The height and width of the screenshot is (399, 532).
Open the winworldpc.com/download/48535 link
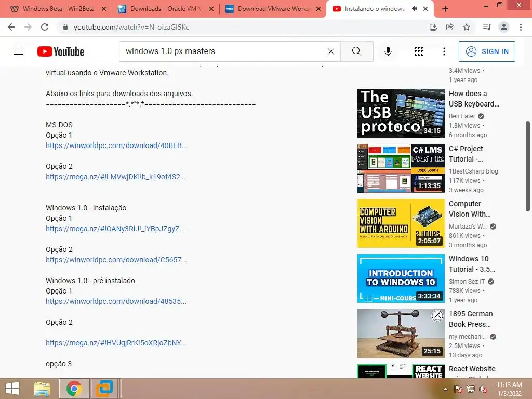coord(116,301)
